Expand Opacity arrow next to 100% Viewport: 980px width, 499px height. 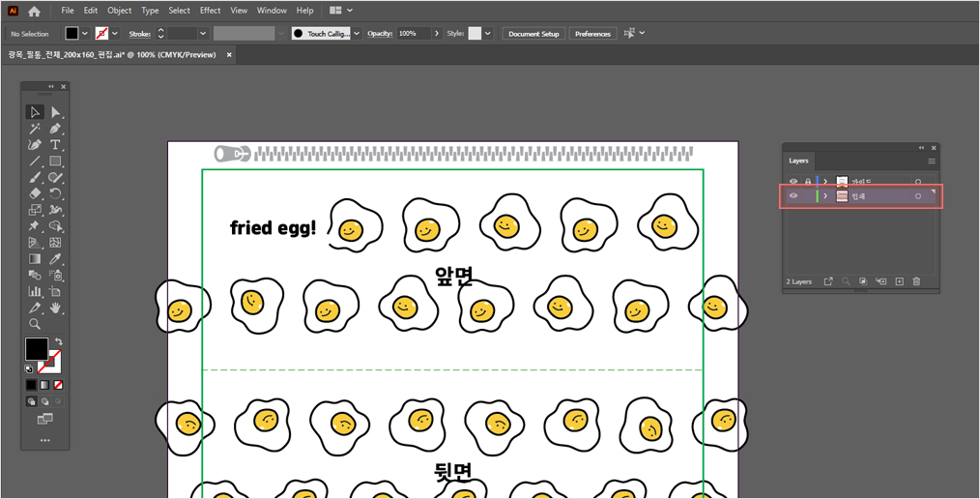click(437, 34)
